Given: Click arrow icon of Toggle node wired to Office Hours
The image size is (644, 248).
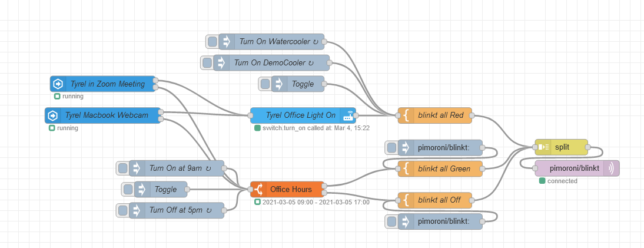Looking at the screenshot, I should 142,189.
